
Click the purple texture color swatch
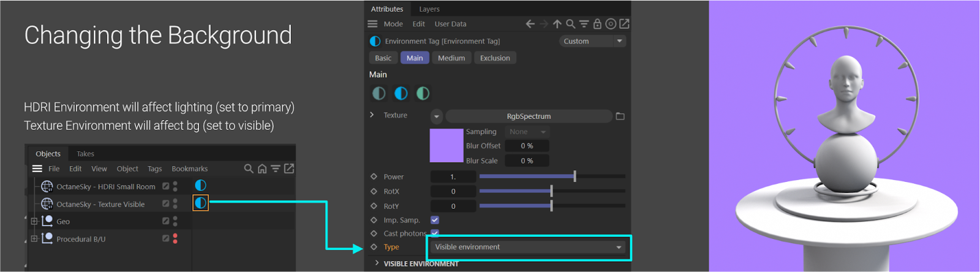click(x=447, y=145)
